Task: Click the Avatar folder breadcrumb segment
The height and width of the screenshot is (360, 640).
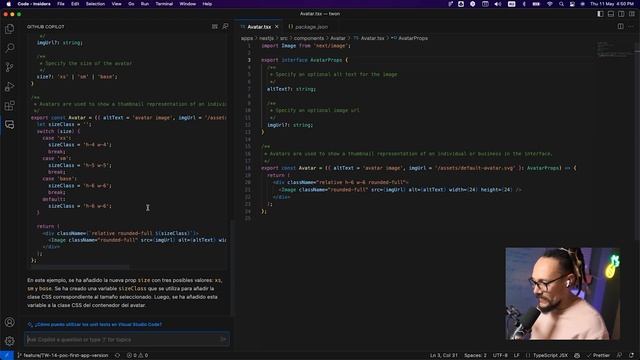Action: (338, 38)
